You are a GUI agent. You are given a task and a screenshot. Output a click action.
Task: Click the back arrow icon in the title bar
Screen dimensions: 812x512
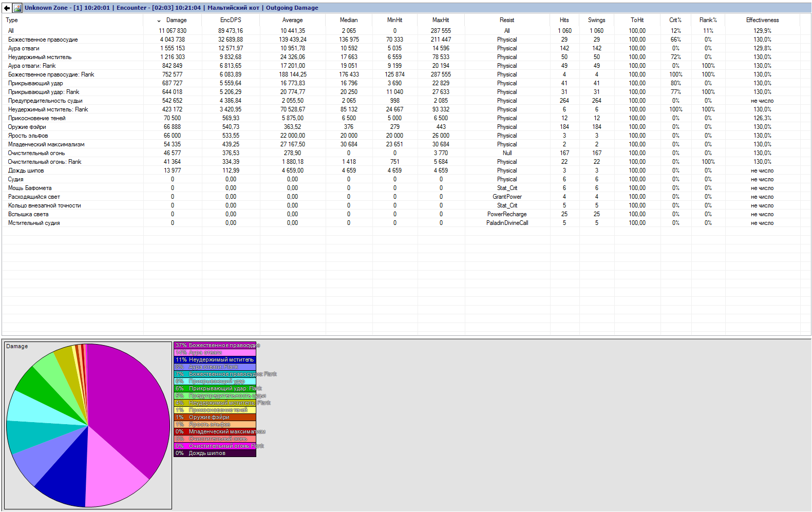tap(7, 8)
